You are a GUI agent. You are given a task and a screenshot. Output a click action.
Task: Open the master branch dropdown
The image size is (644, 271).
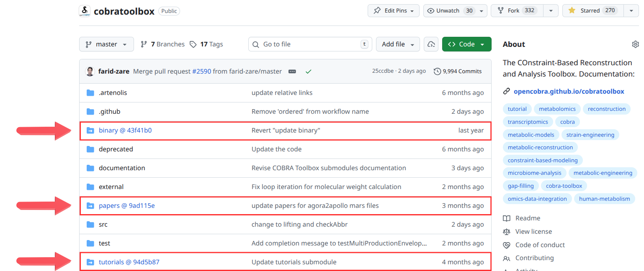(x=106, y=44)
